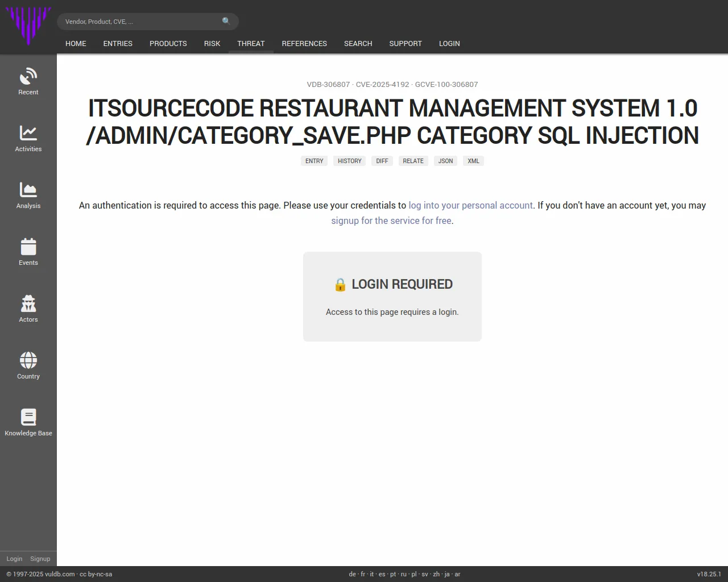
Task: Follow the 'log into your personal account' link
Action: tap(471, 205)
